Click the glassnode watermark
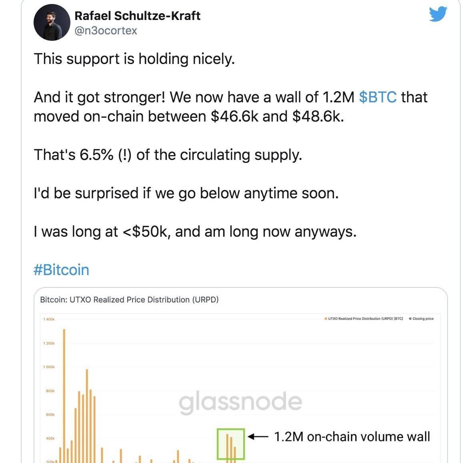 (240, 401)
